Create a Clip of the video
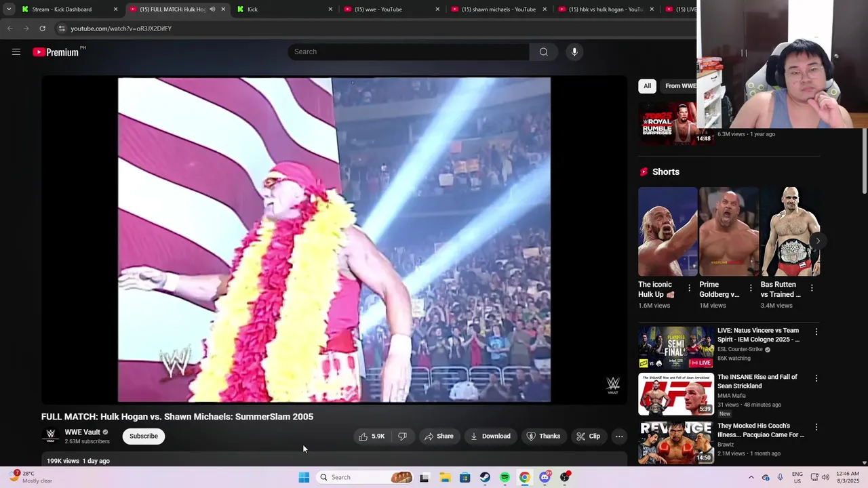 588,436
